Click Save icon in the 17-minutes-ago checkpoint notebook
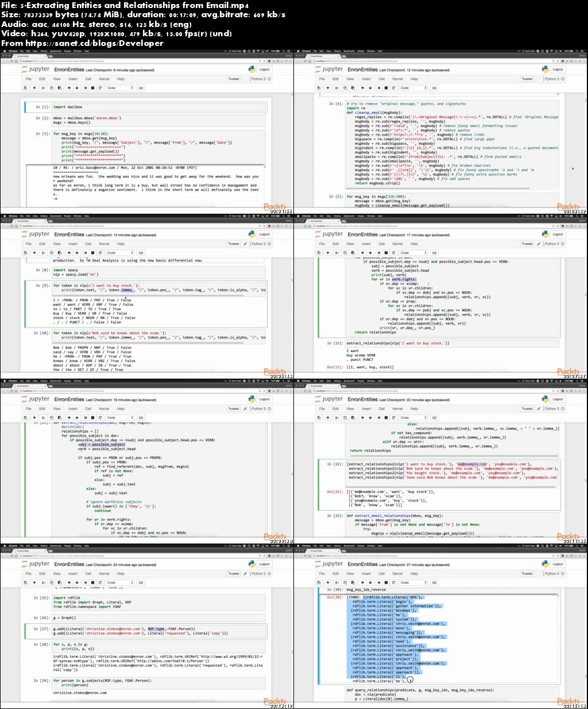Image resolution: width=588 pixels, height=709 pixels. pos(319,253)
